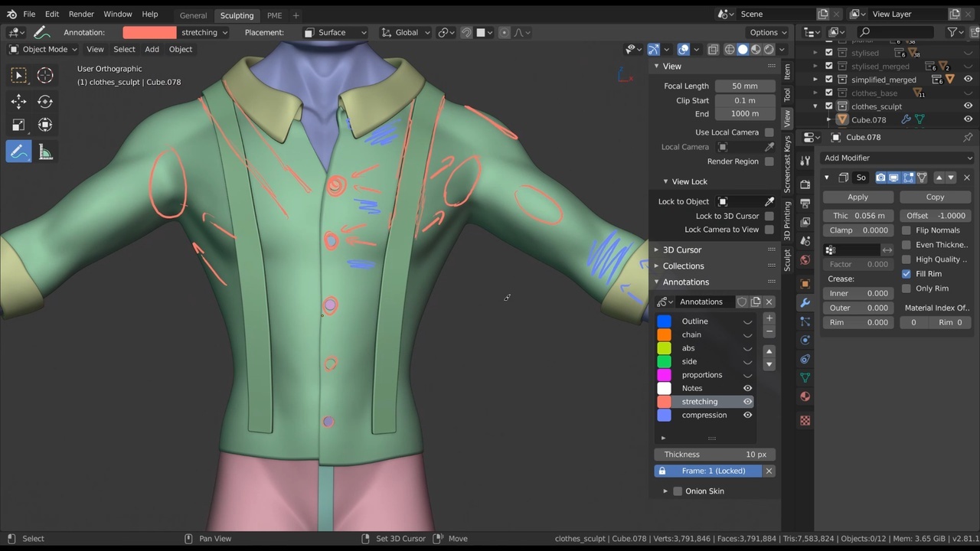The width and height of the screenshot is (980, 551).
Task: Hide the compression annotation layer
Action: (x=747, y=415)
